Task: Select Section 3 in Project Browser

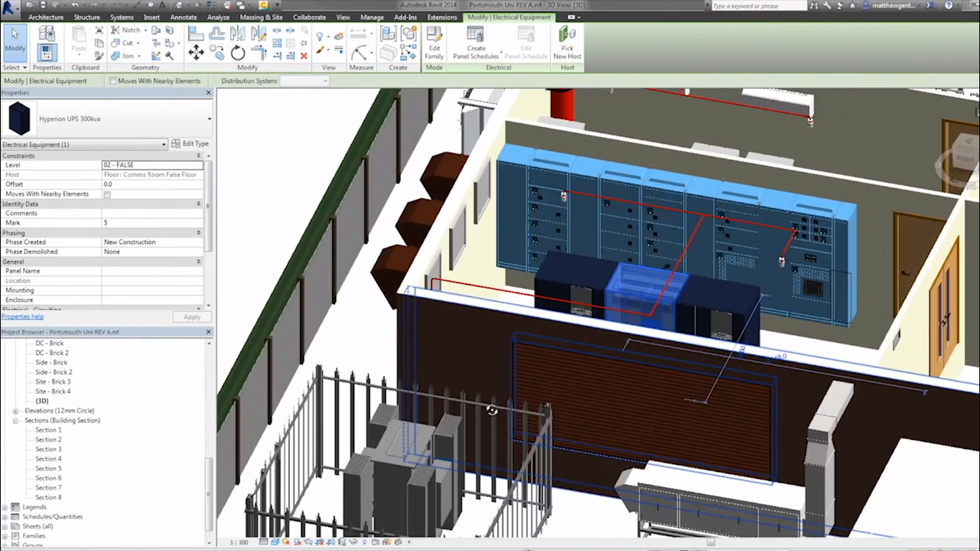Action: pos(49,449)
